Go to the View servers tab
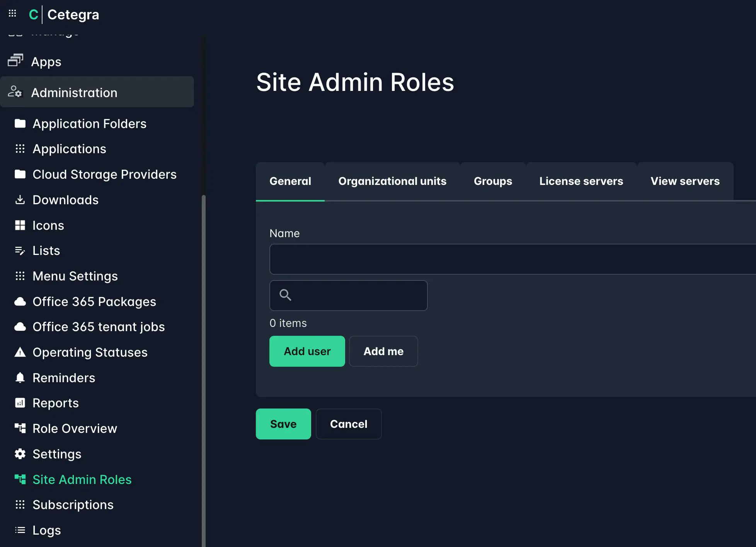The image size is (756, 547). (x=684, y=181)
